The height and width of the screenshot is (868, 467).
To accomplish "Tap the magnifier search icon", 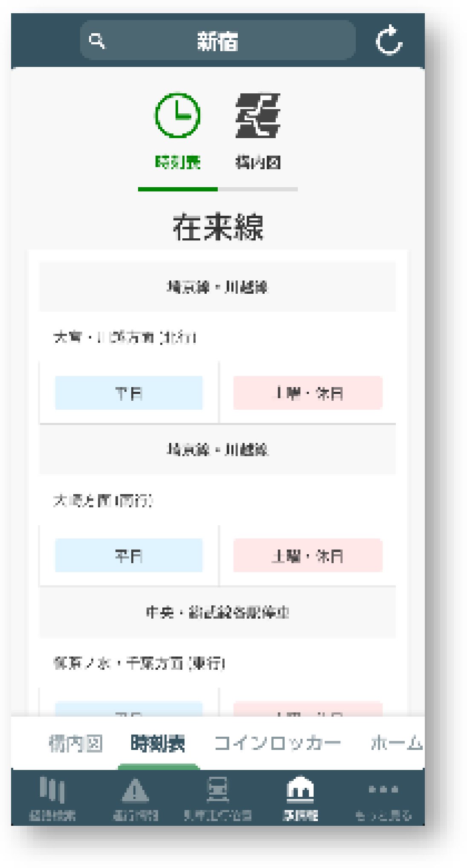I will pyautogui.click(x=97, y=41).
